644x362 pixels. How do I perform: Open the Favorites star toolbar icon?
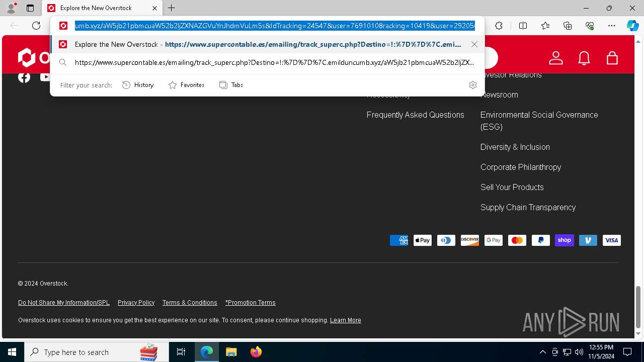tap(545, 26)
